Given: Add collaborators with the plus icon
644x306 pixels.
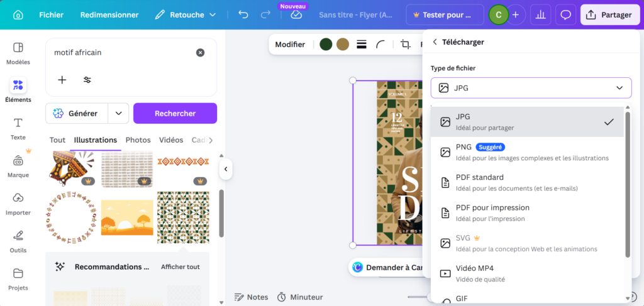Looking at the screenshot, I should pos(516,15).
